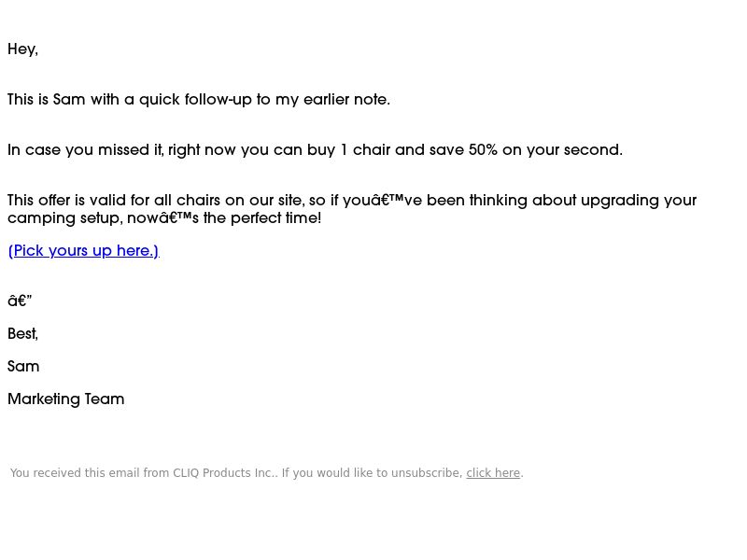Click the words 'camping setup'
Screen dimensions: 747x560
tap(63, 218)
